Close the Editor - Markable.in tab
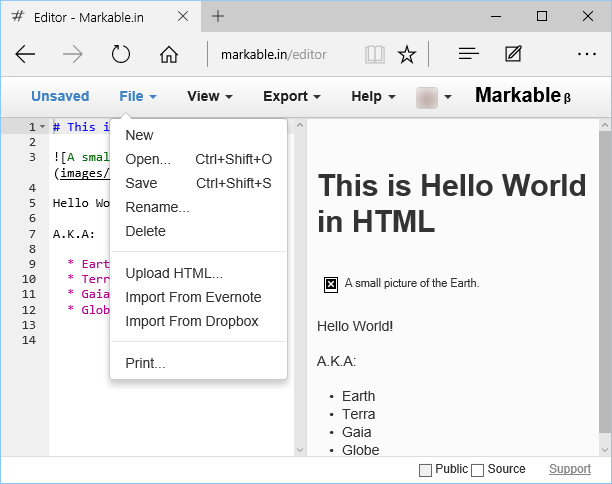This screenshot has height=484, width=612. click(183, 16)
